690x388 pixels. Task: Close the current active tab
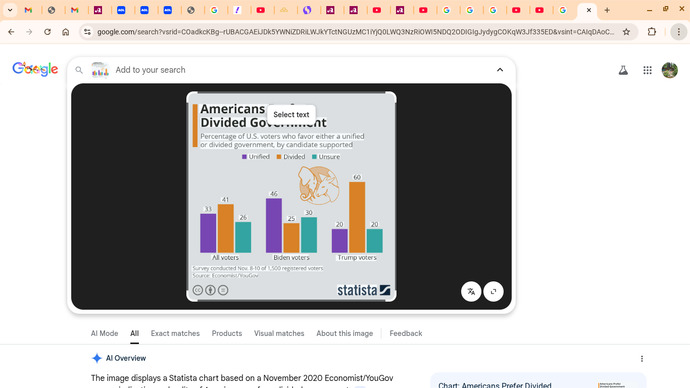(x=589, y=10)
